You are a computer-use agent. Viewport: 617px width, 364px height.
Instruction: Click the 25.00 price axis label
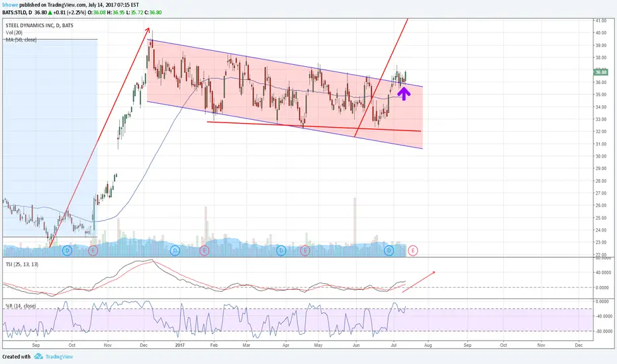(x=601, y=218)
